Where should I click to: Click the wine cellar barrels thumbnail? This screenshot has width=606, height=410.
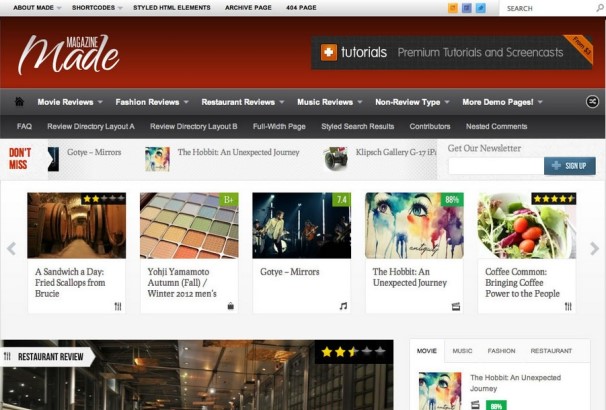pos(77,225)
